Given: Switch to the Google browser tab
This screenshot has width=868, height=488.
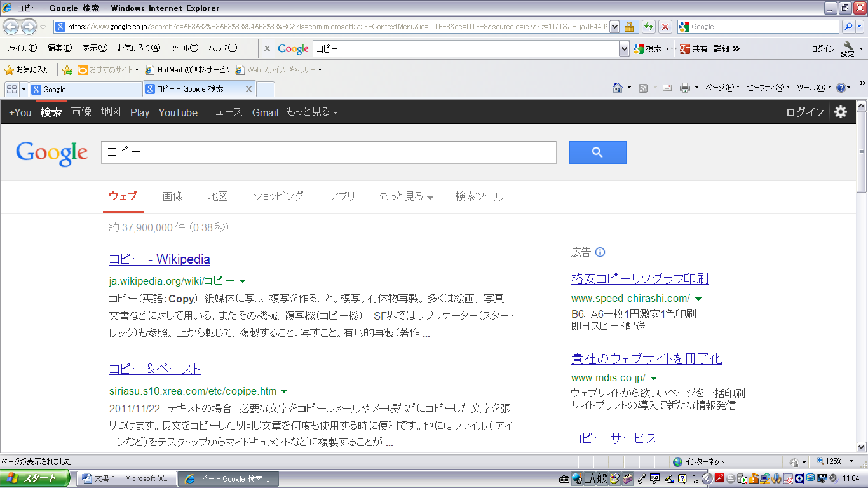Looking at the screenshot, I should (x=86, y=90).
